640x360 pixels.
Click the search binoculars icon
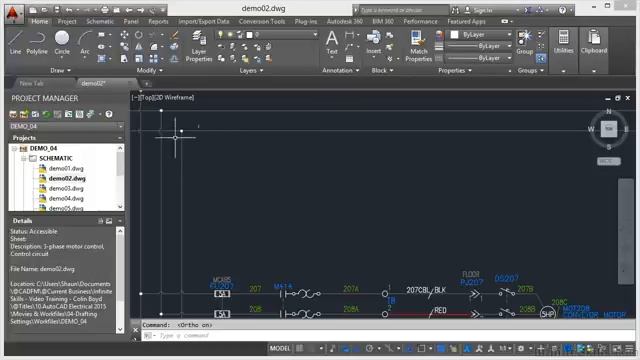tap(456, 10)
